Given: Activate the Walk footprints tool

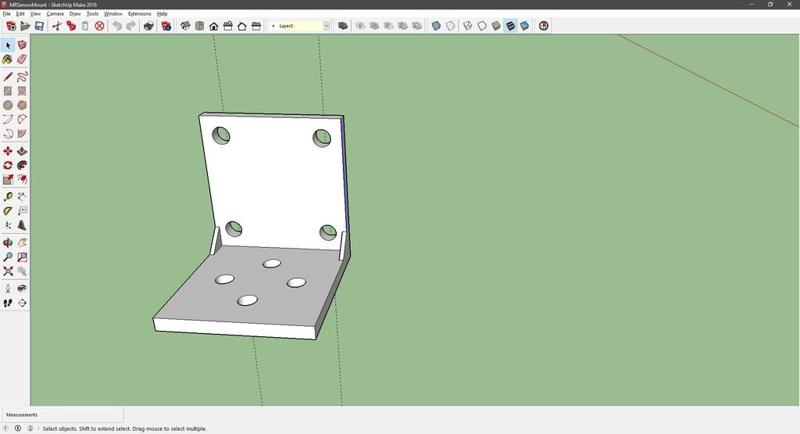Looking at the screenshot, I should [x=8, y=303].
